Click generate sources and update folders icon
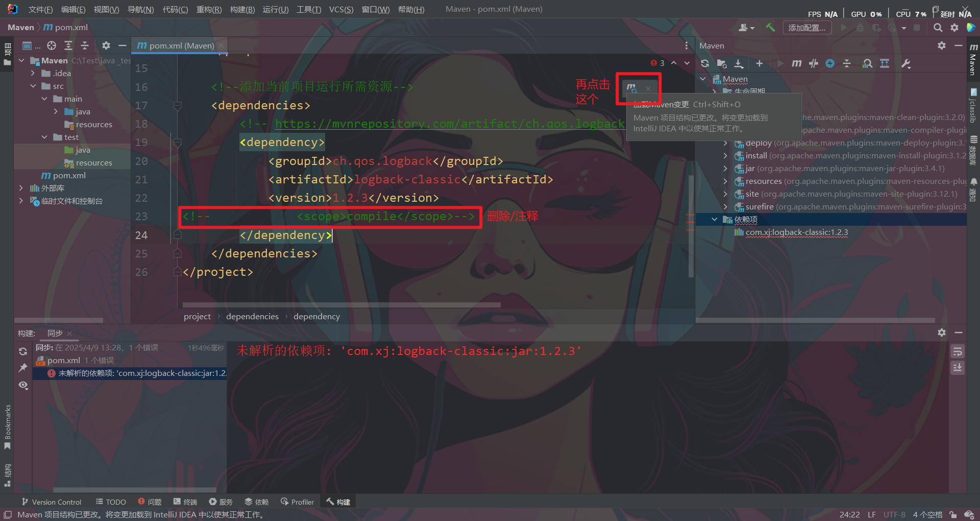Image resolution: width=980 pixels, height=521 pixels. tap(722, 63)
